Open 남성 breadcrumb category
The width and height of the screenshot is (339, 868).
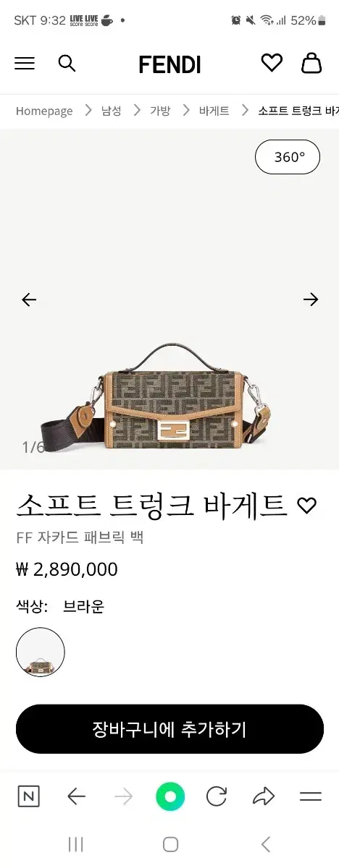[x=111, y=111]
